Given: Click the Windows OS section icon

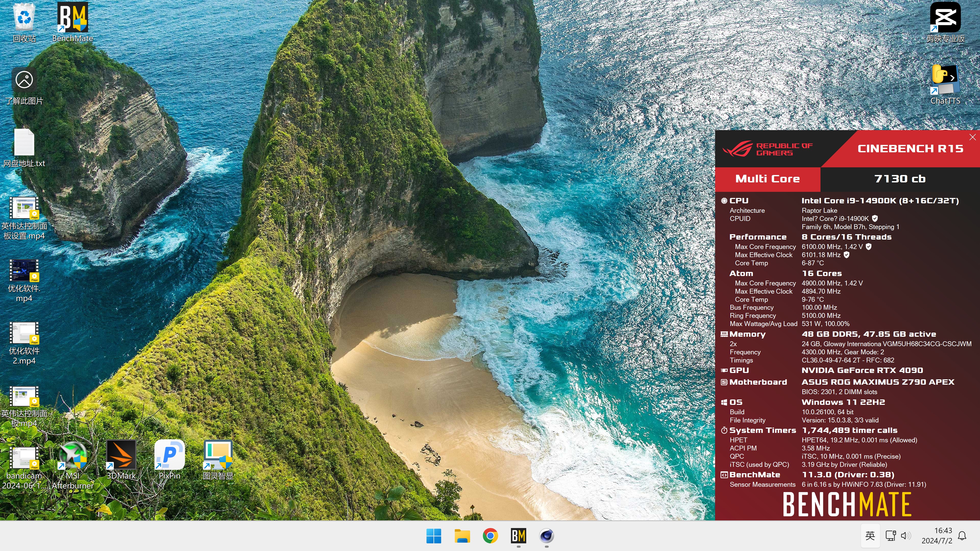Looking at the screenshot, I should (x=724, y=402).
